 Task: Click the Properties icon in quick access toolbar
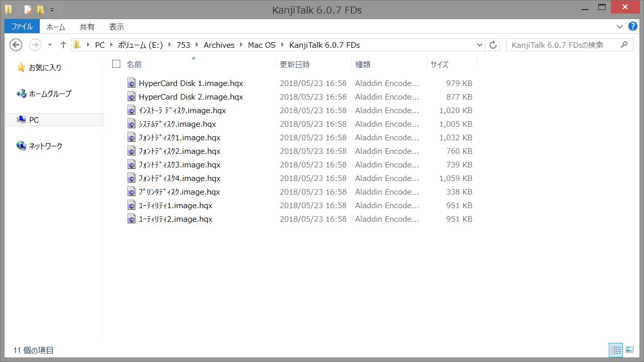[29, 10]
